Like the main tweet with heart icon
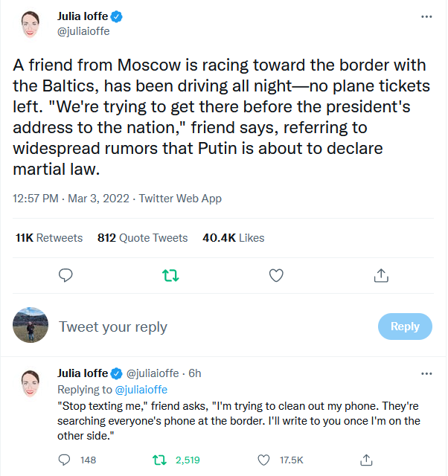Screen dimensions: 448x476 276,276
